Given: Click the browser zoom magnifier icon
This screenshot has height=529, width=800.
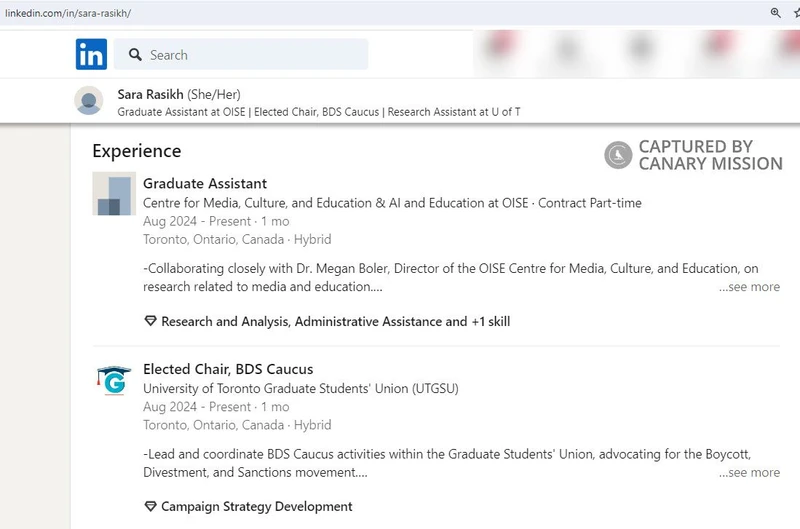Looking at the screenshot, I should click(776, 13).
